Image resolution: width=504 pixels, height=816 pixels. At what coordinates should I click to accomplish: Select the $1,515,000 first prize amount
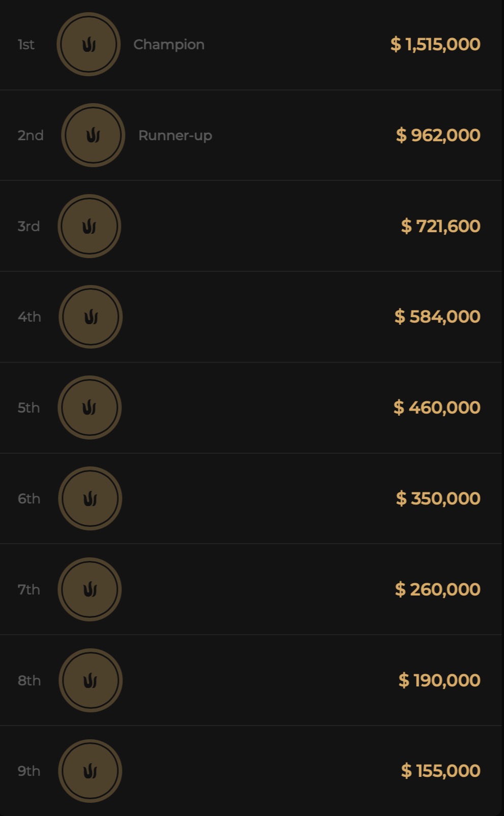coord(435,45)
